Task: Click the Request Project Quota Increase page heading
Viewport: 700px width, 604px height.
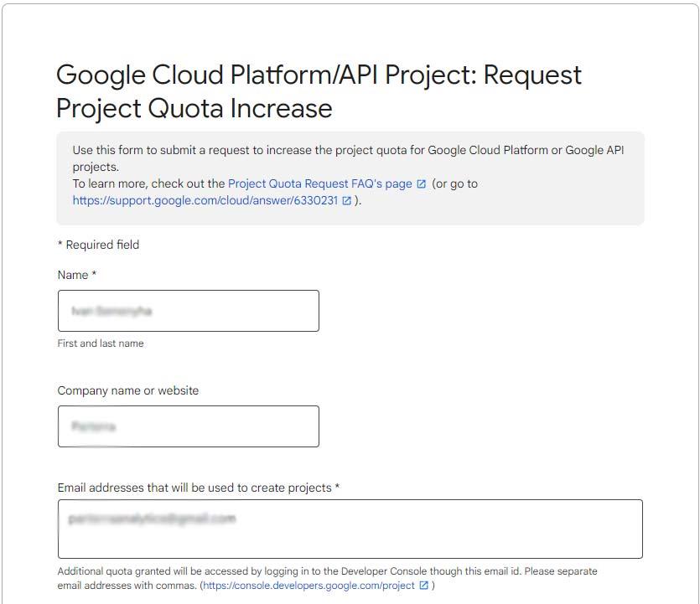Action: coord(319,91)
